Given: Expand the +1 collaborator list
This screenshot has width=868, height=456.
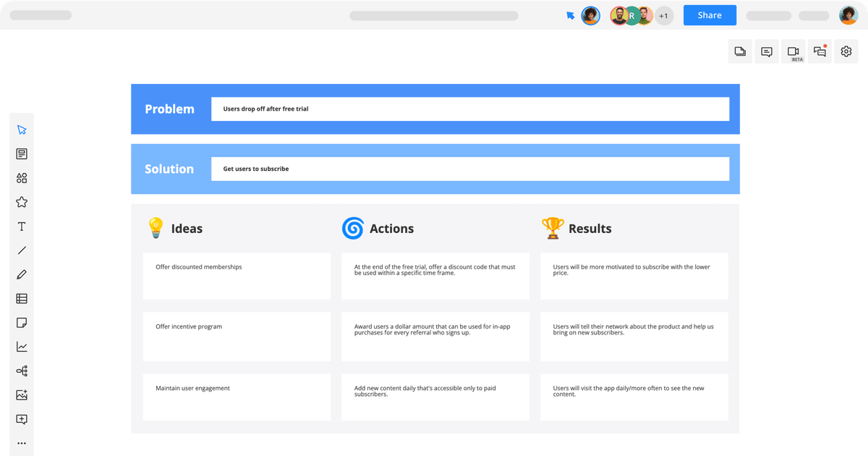Looking at the screenshot, I should point(663,15).
